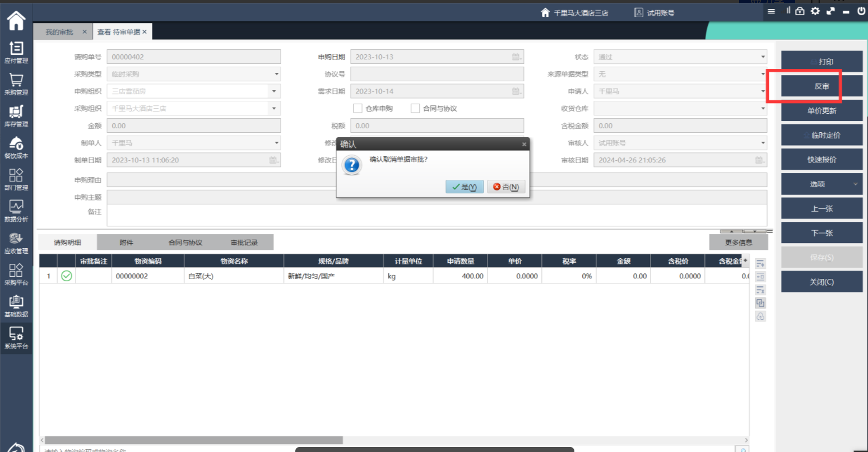Open 数据分析 chart icon in sidebar
This screenshot has height=452, width=868.
click(16, 211)
